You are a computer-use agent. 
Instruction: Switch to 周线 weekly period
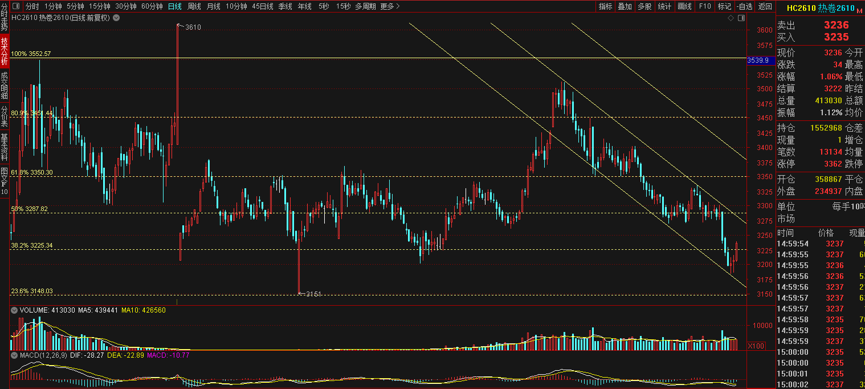click(194, 7)
